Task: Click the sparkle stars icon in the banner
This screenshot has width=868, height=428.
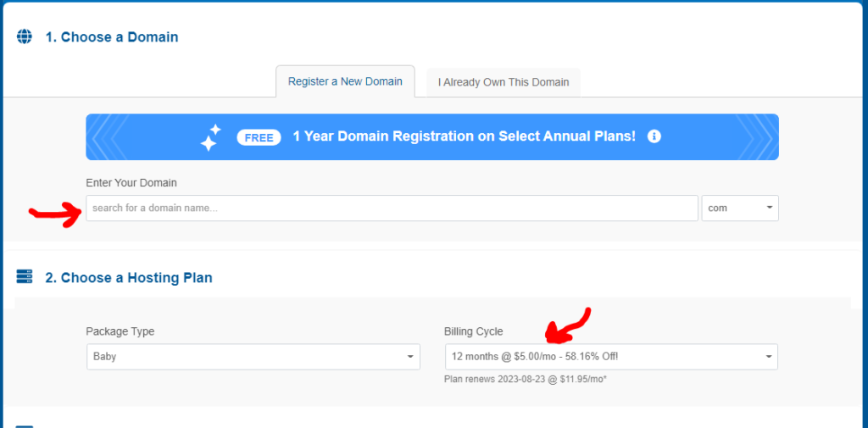Action: 210,138
